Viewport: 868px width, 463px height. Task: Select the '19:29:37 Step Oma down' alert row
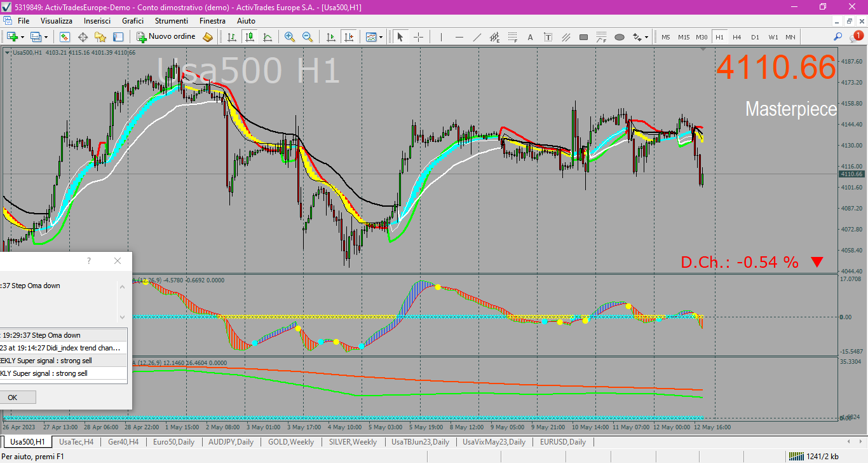point(64,335)
